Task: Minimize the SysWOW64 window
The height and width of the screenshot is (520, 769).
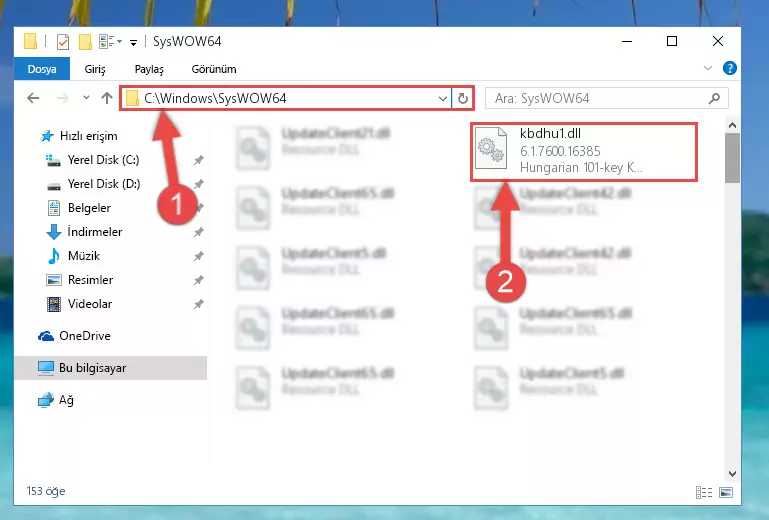Action: coord(627,42)
